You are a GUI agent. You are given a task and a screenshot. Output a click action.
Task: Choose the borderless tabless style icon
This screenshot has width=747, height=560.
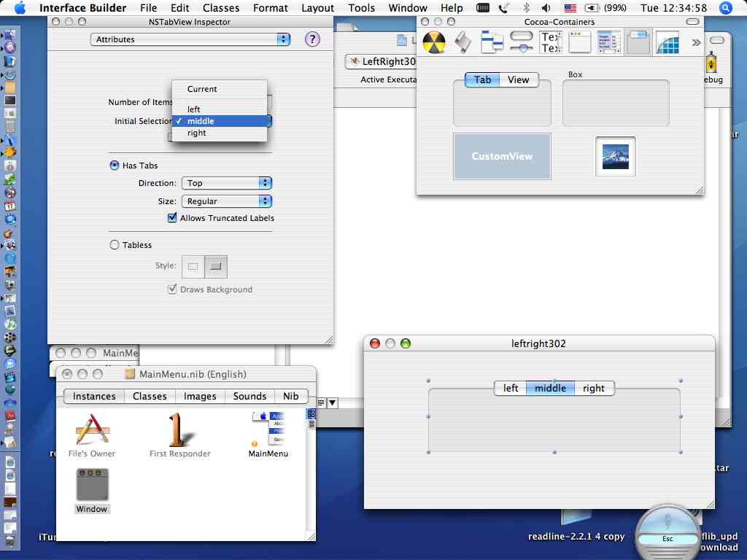point(193,267)
